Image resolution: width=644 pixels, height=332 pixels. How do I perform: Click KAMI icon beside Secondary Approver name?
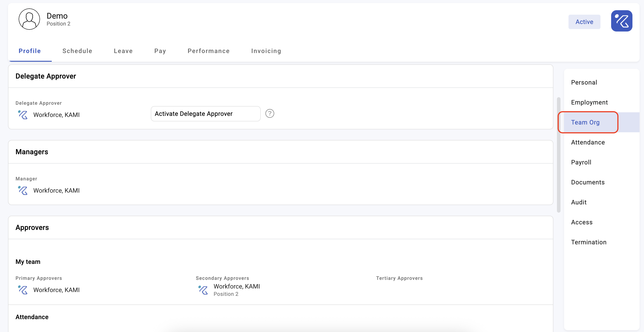[203, 290]
